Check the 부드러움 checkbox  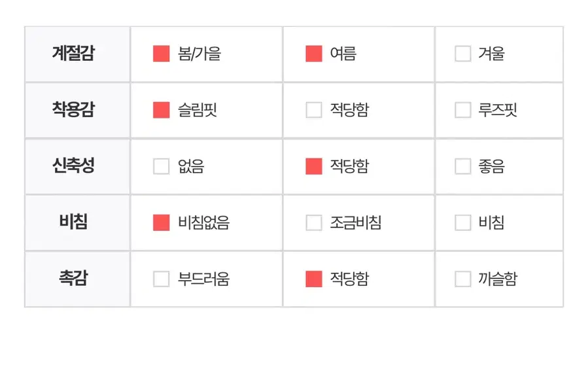(161, 279)
